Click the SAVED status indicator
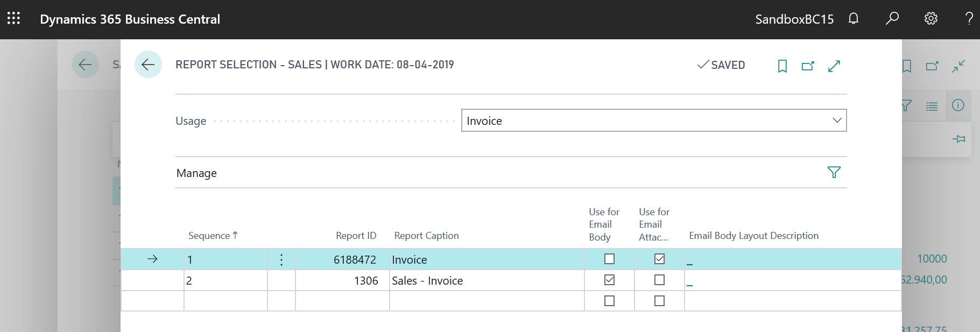This screenshot has width=980, height=332. (721, 65)
